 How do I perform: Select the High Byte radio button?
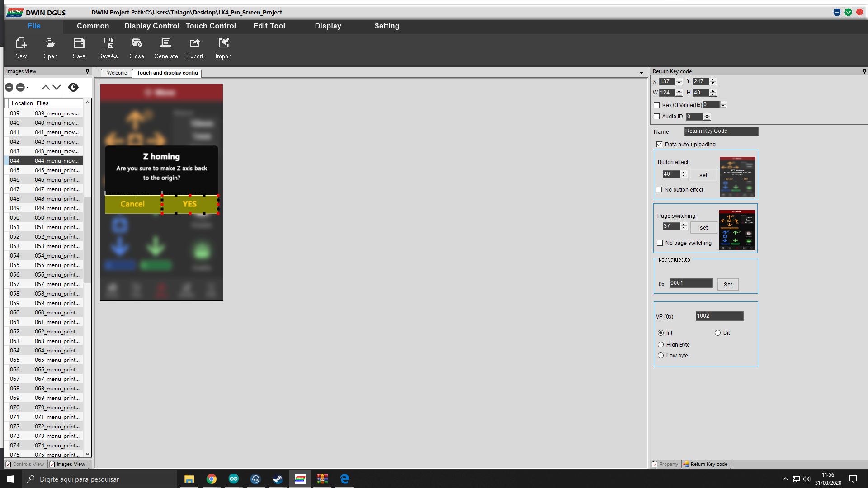click(x=661, y=345)
